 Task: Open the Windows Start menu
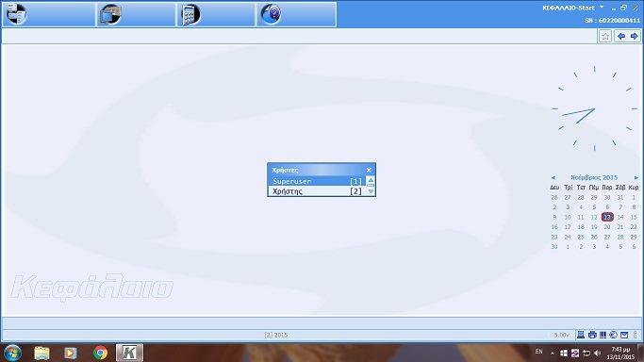tap(12, 353)
